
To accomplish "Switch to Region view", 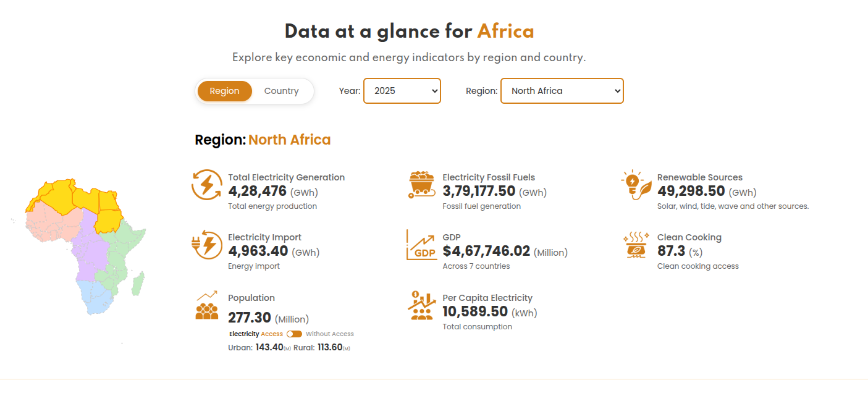I will point(224,91).
